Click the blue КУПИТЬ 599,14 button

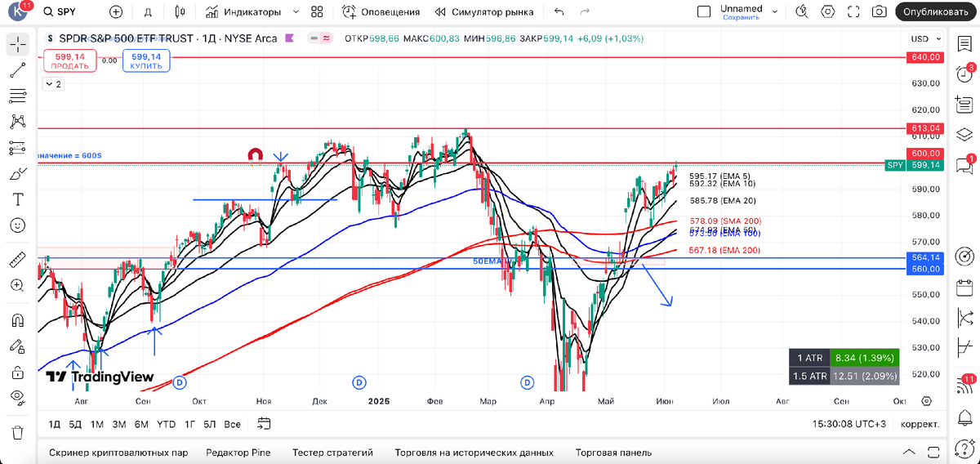point(146,60)
